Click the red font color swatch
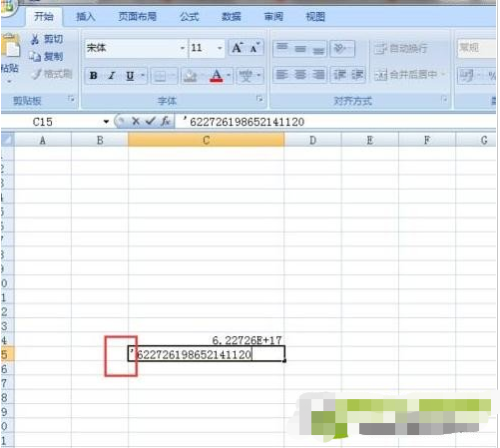Screen dimensions: 500x448 point(217,76)
